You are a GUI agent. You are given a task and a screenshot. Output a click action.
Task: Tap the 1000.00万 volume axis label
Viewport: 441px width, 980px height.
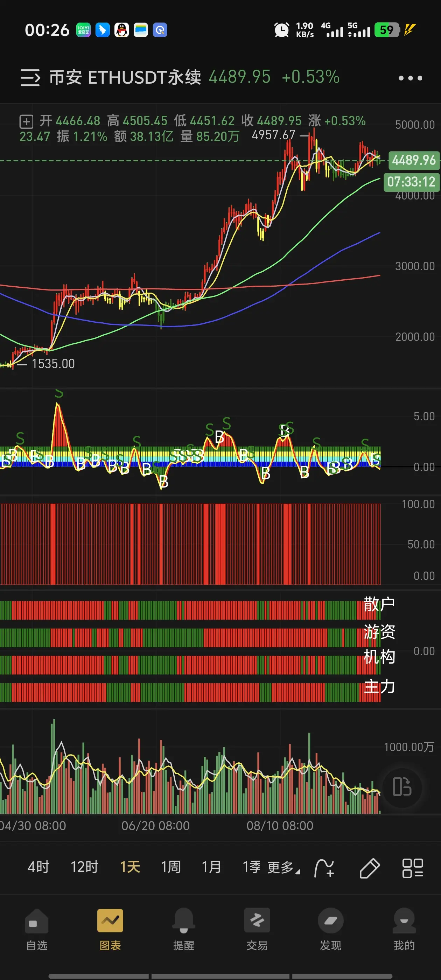pos(409,747)
